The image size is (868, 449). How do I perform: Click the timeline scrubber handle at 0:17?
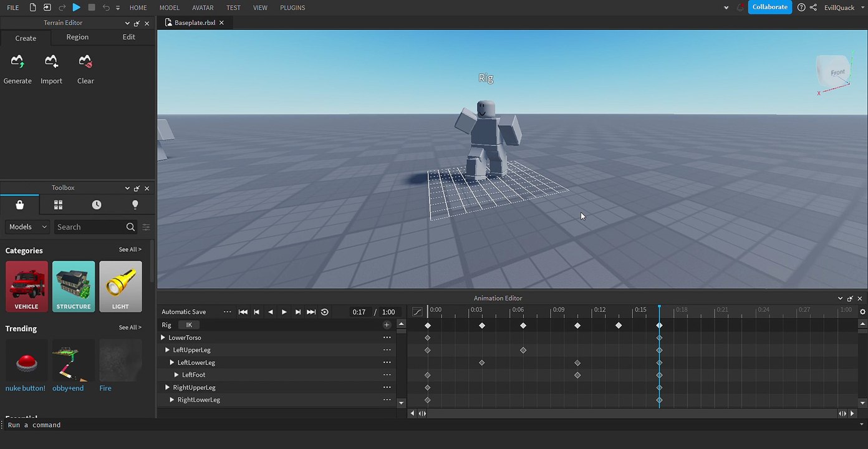click(659, 308)
